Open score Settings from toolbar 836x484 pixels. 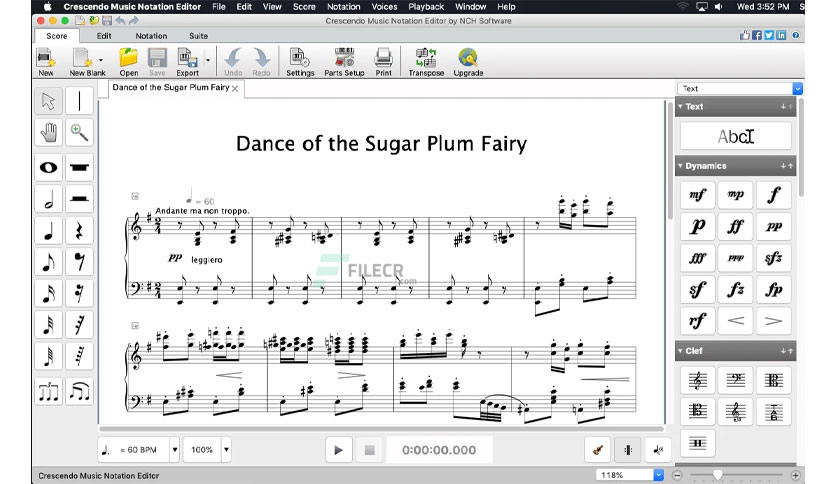click(300, 62)
